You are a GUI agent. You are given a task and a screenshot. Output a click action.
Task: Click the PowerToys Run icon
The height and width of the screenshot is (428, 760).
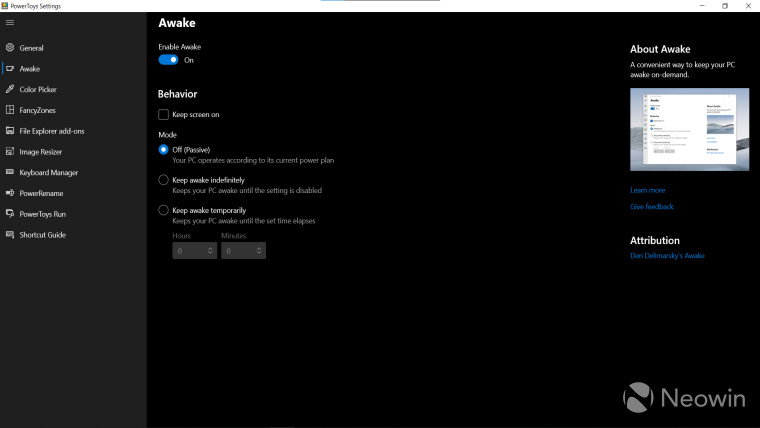10,214
